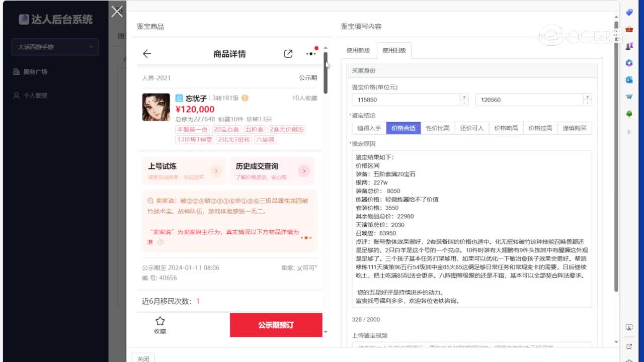Click the back arrow in 商品详情 header
This screenshot has height=362, width=644.
[146, 54]
